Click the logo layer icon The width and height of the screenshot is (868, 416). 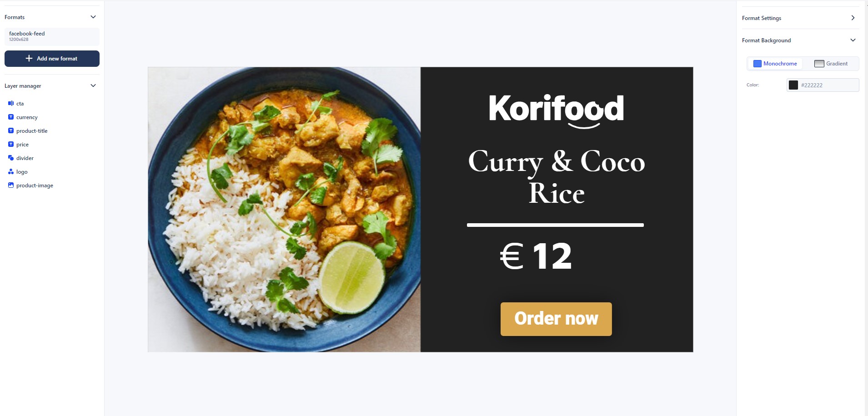(x=11, y=171)
